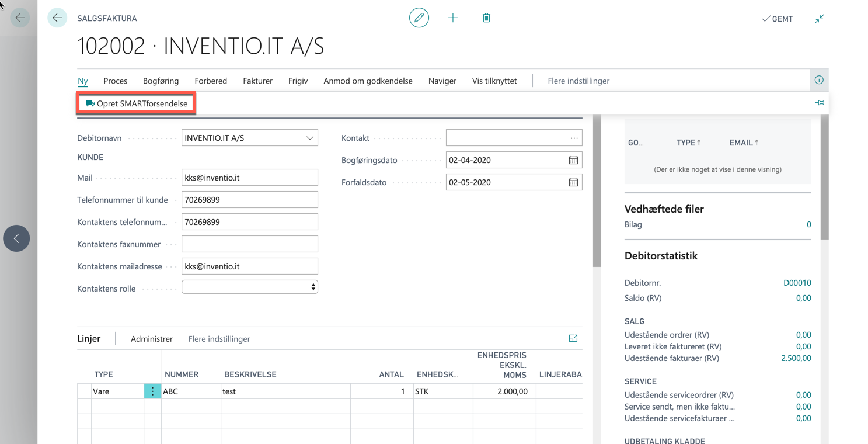Open the Frigiv menu

[x=298, y=81]
